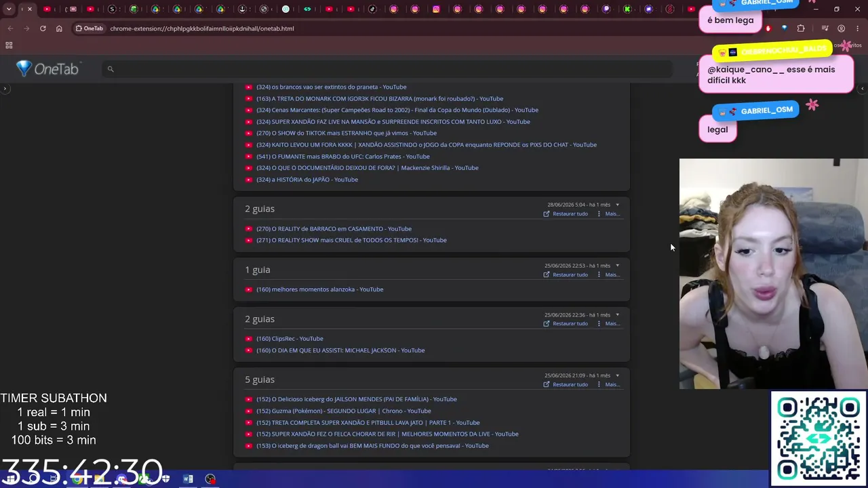Image resolution: width=868 pixels, height=488 pixels.
Task: Open OBS Studio from the taskbar
Action: click(x=211, y=479)
